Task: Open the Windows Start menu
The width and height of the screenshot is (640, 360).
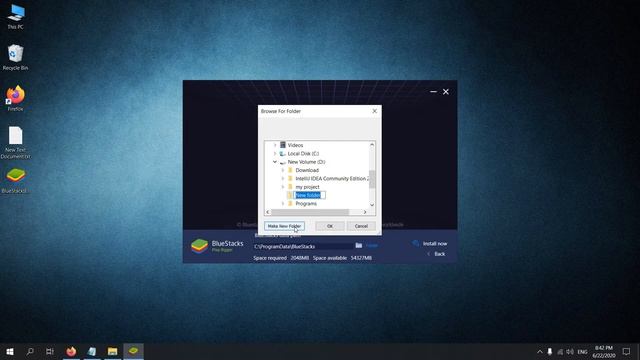Action: (x=10, y=351)
